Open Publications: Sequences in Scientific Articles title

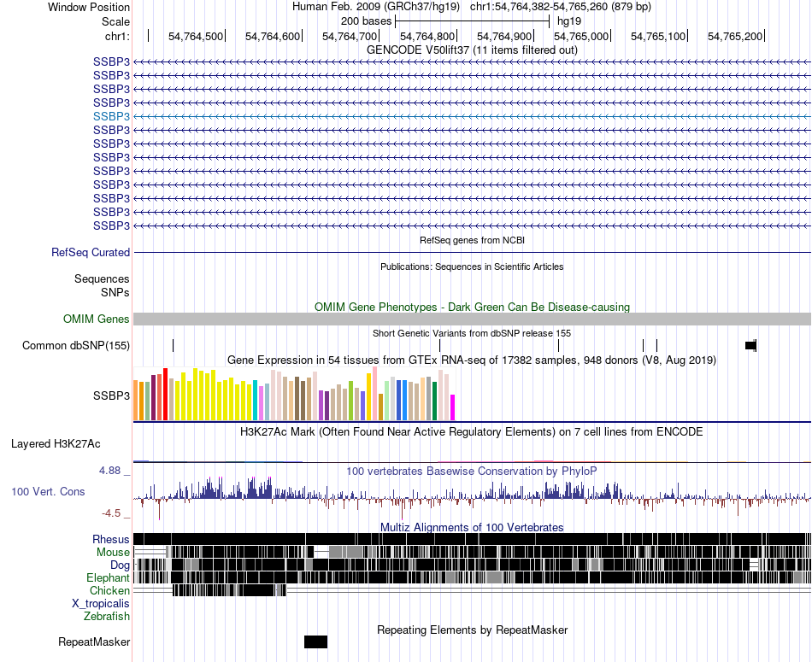[472, 267]
